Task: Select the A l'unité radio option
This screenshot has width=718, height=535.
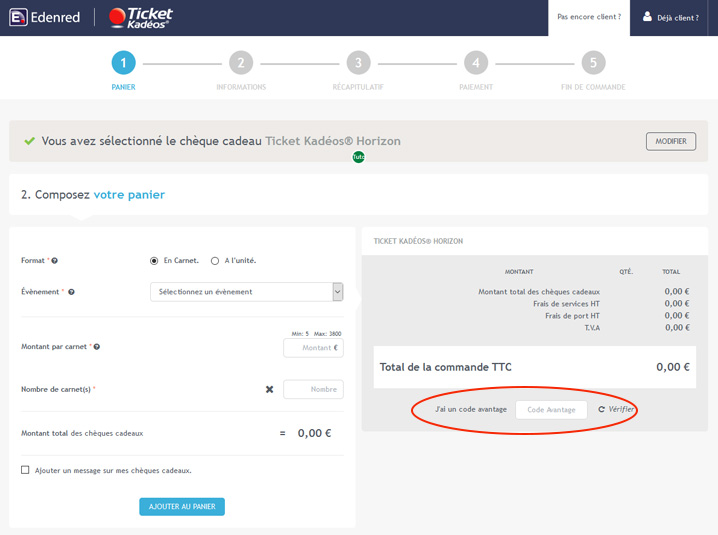Action: tap(215, 261)
